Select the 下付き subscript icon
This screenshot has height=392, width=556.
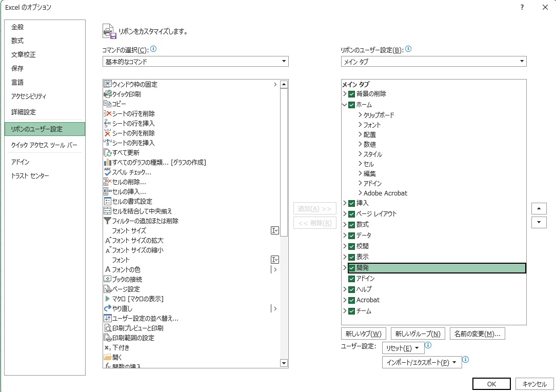(107, 348)
